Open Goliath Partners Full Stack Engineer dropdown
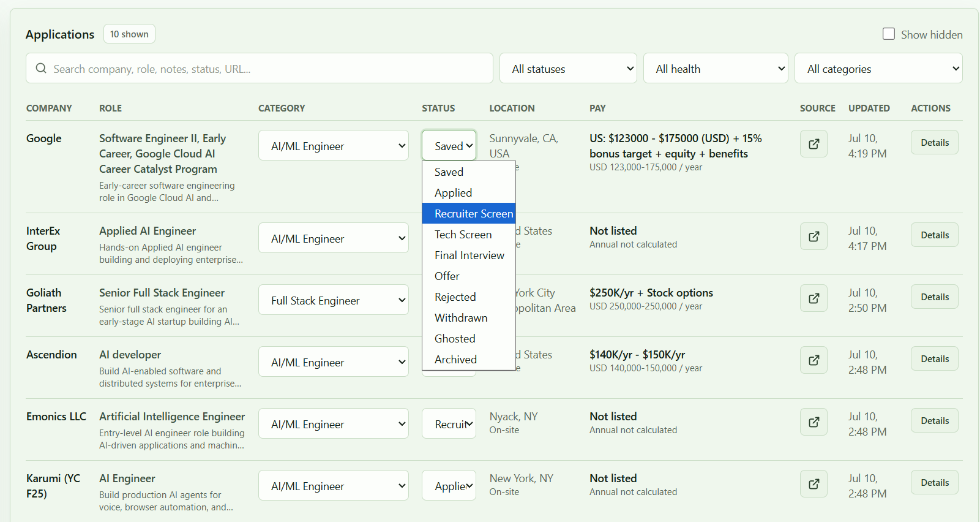The image size is (980, 522). click(x=334, y=300)
